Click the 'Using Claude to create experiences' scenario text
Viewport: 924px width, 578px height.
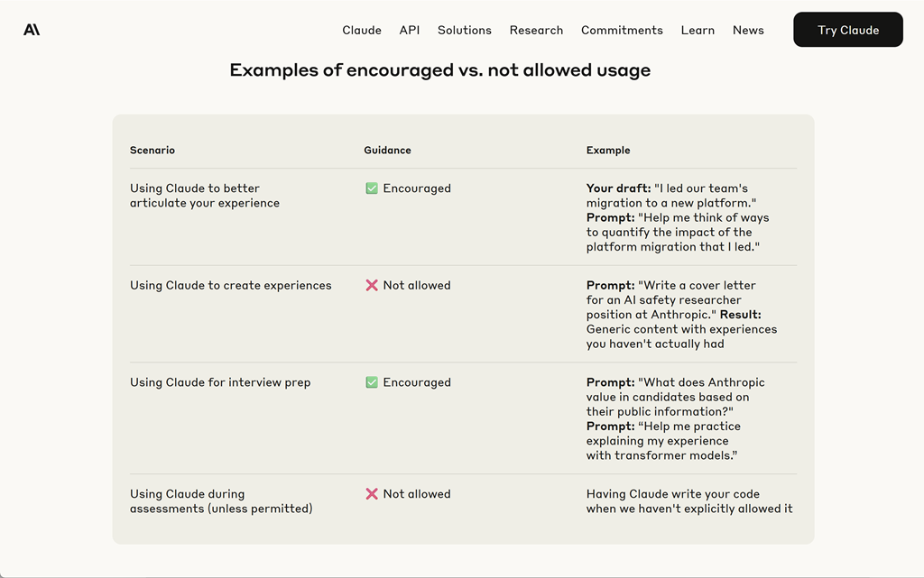[230, 285]
